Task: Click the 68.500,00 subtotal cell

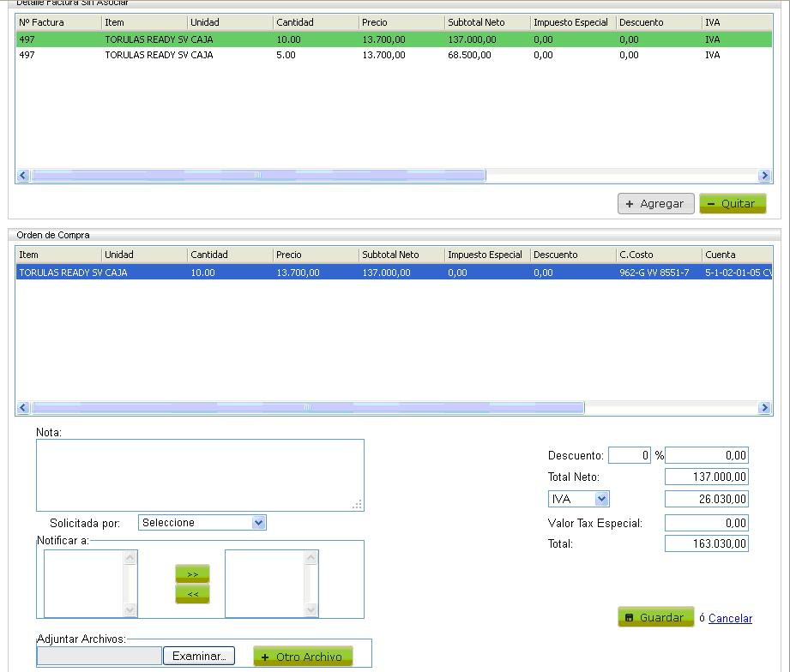Action: [x=469, y=55]
